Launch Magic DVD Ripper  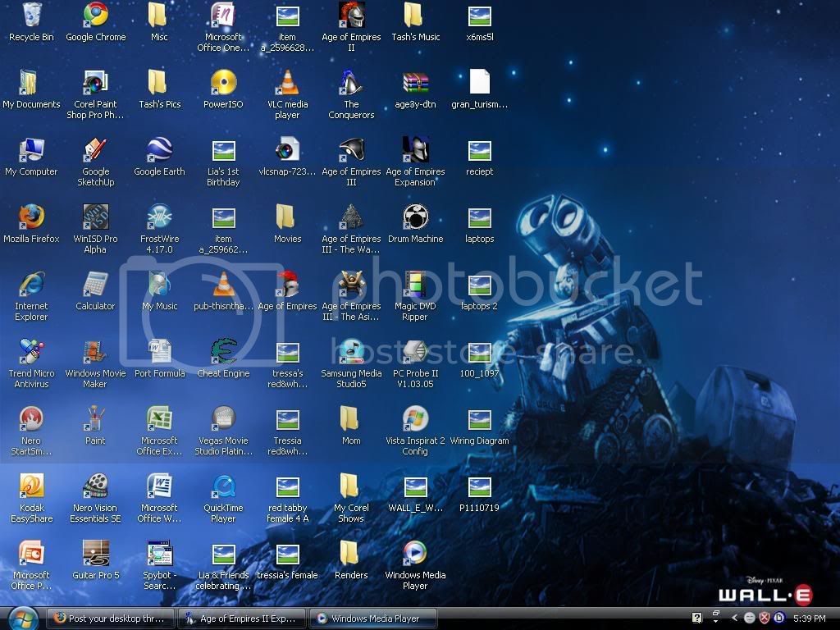(415, 285)
